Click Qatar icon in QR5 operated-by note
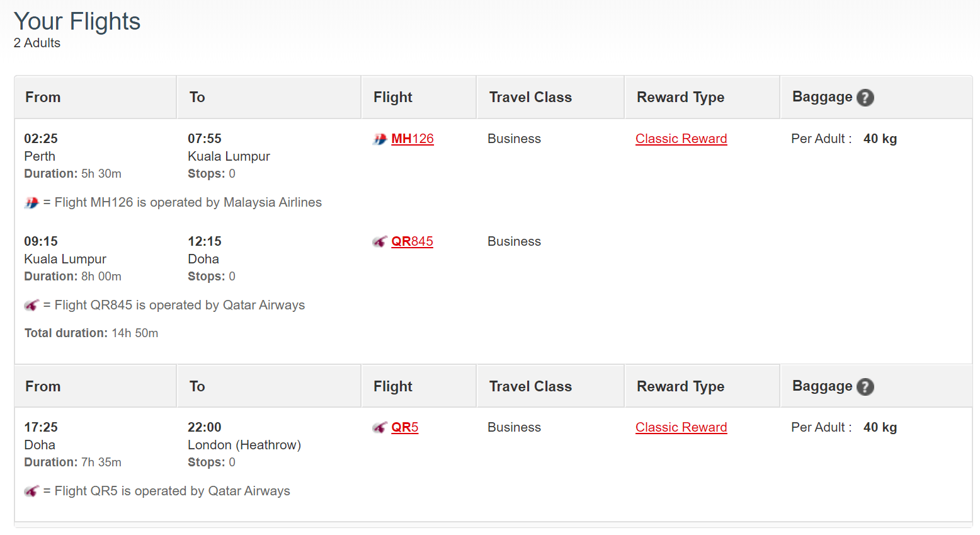Image resolution: width=980 pixels, height=535 pixels. (31, 492)
